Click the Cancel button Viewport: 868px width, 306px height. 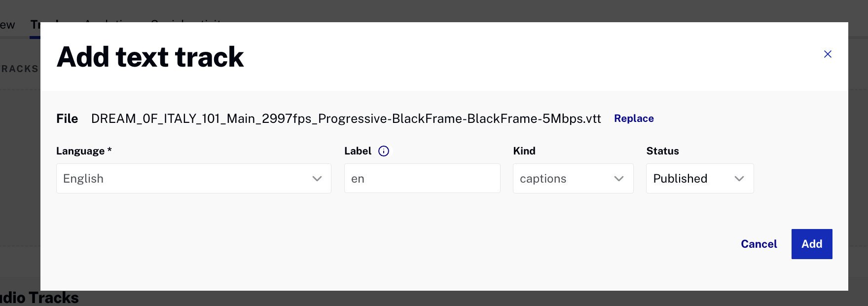click(x=759, y=244)
